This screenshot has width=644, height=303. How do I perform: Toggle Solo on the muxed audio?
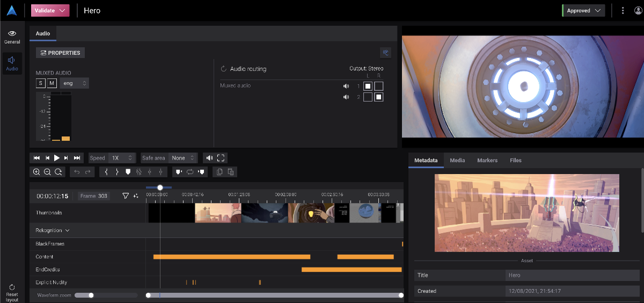click(41, 83)
